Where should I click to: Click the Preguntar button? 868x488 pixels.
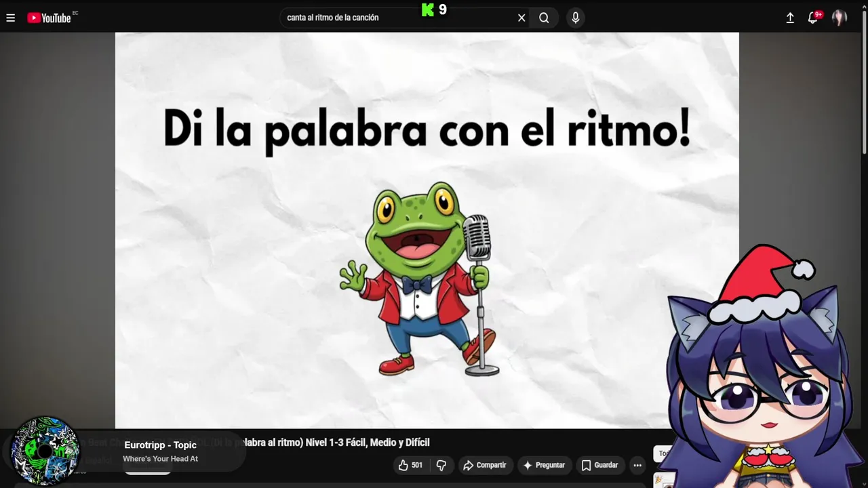[x=544, y=465]
